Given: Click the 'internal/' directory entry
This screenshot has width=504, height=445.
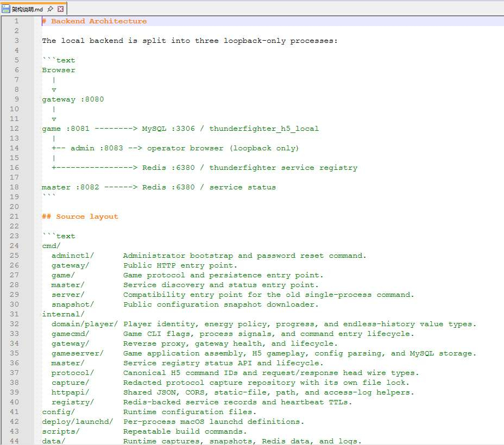Looking at the screenshot, I should (x=63, y=314).
